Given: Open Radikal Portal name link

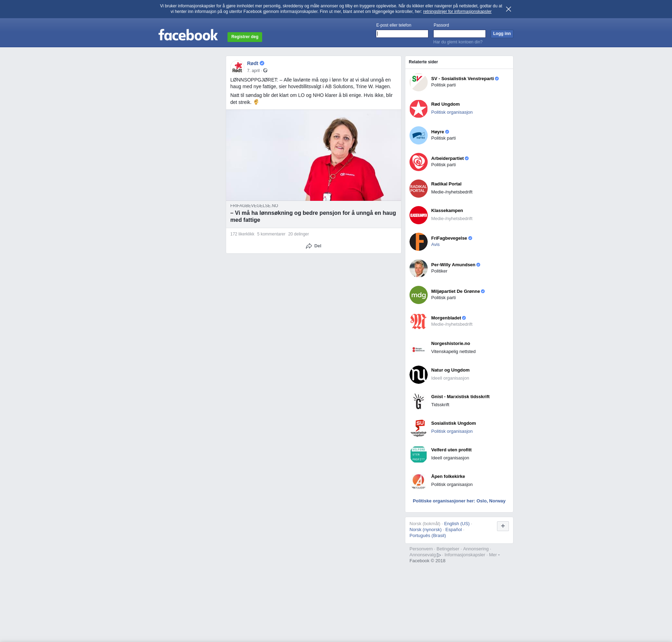Looking at the screenshot, I should 446,184.
